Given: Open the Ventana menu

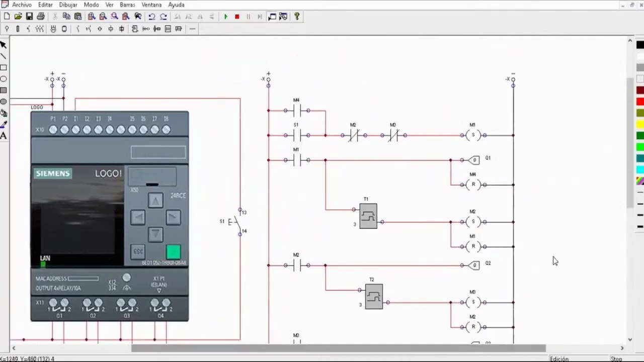Looking at the screenshot, I should [151, 5].
